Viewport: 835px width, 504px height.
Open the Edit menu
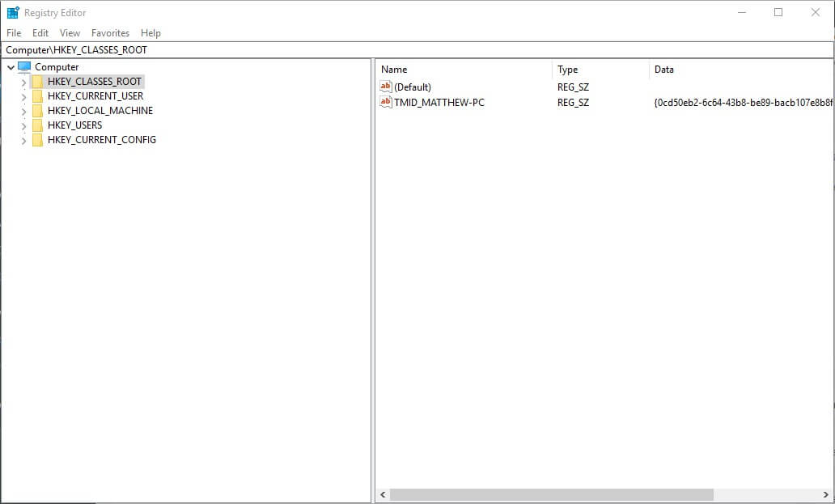tap(40, 33)
